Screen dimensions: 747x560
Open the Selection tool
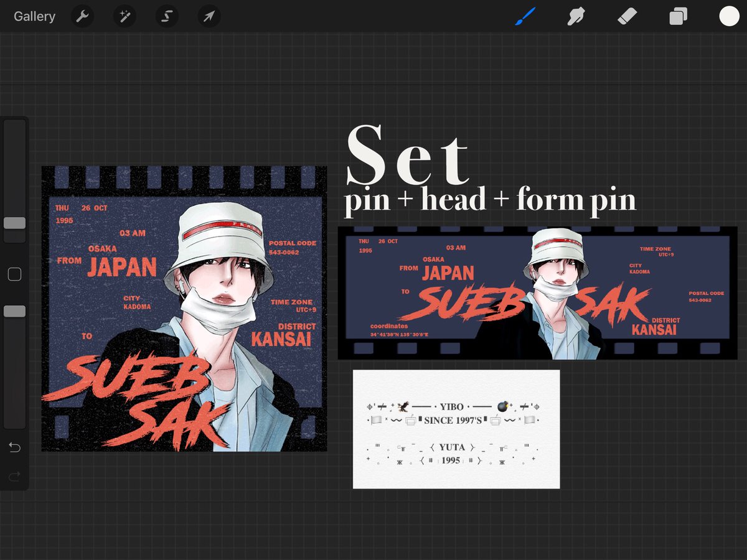[167, 16]
